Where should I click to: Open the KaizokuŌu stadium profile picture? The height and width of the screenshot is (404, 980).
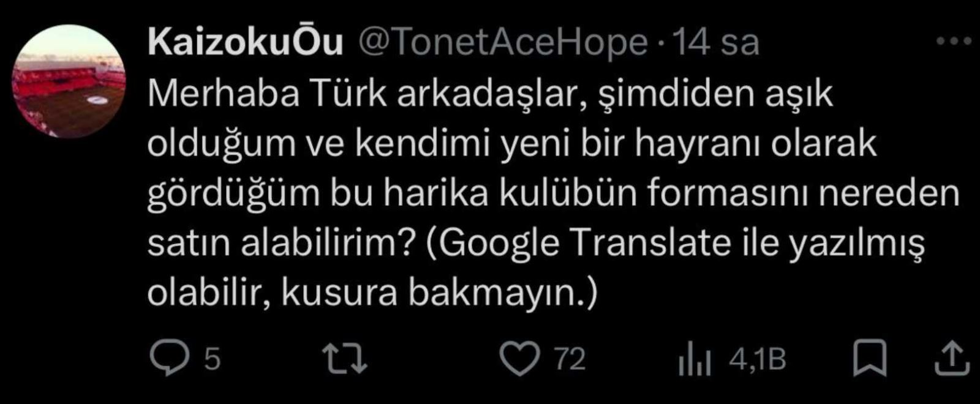(69, 81)
